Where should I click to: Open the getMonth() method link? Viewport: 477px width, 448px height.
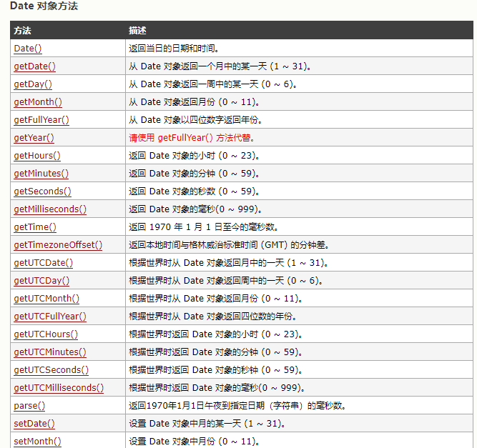pyautogui.click(x=38, y=102)
